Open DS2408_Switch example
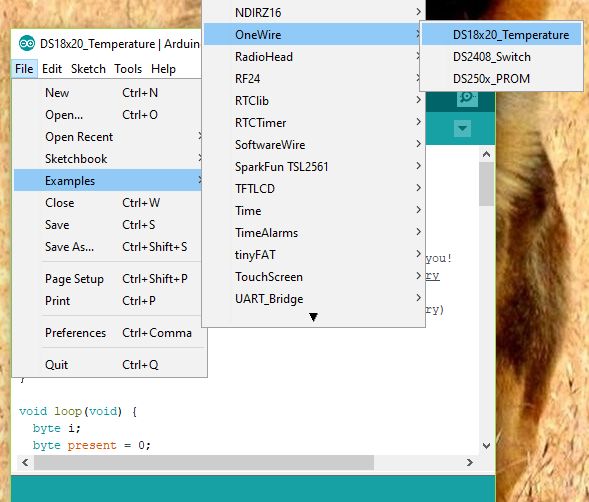 (501, 56)
